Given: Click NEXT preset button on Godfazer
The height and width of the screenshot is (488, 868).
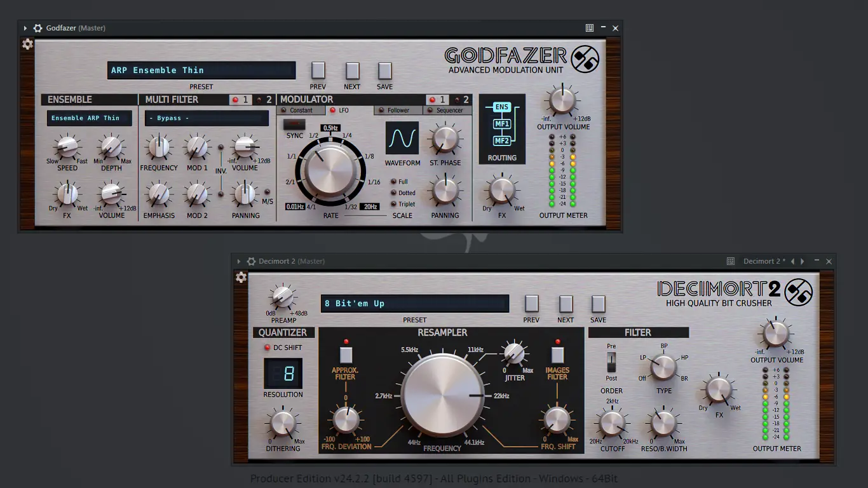Looking at the screenshot, I should tap(352, 71).
